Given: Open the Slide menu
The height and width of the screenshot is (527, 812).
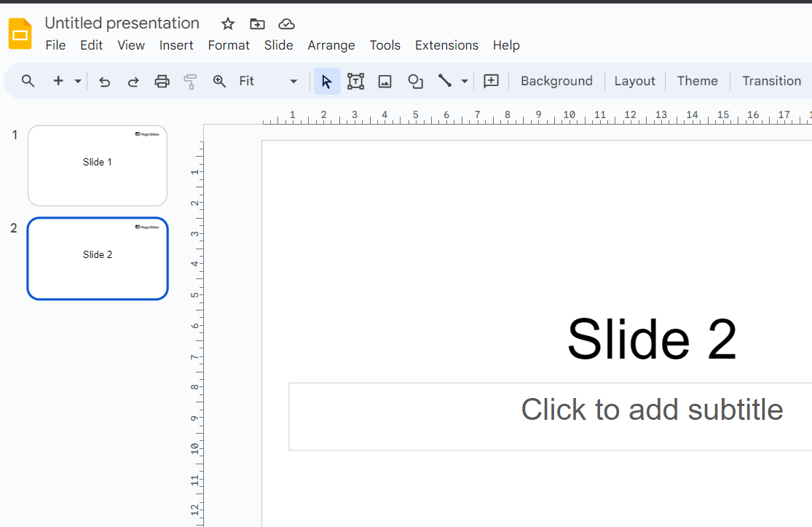Looking at the screenshot, I should pos(279,46).
